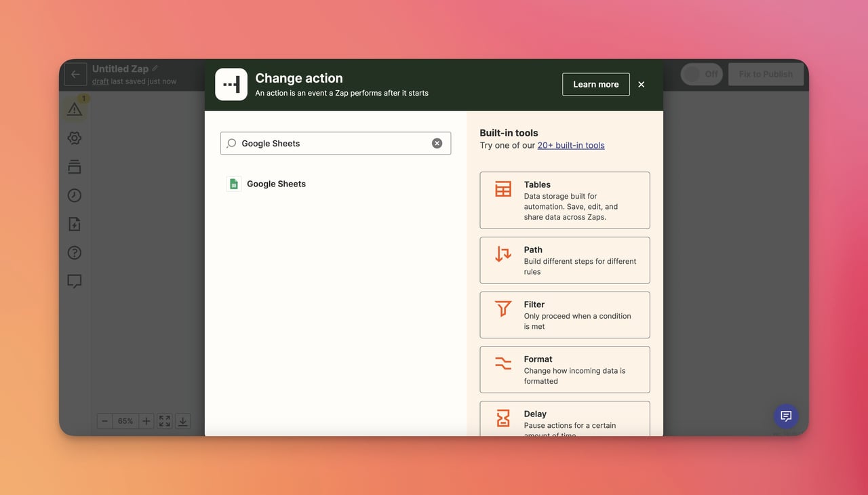Open the 20+ built-in tools link
Image resolution: width=868 pixels, height=495 pixels.
pyautogui.click(x=571, y=145)
